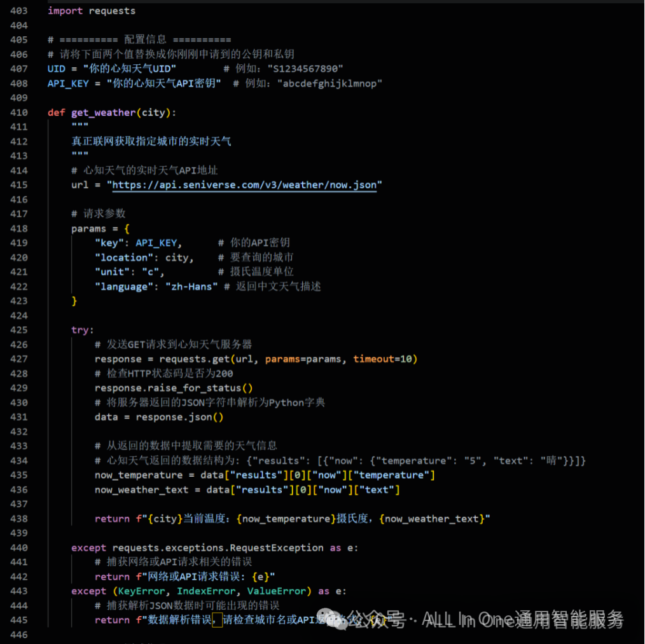The height and width of the screenshot is (644, 645).
Task: Click the "location": city dictionary entry
Action: (x=144, y=257)
